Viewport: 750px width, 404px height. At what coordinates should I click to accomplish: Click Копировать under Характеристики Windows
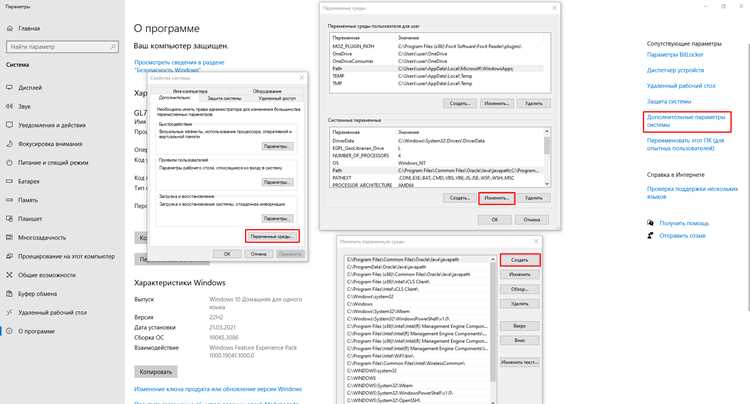pos(155,371)
